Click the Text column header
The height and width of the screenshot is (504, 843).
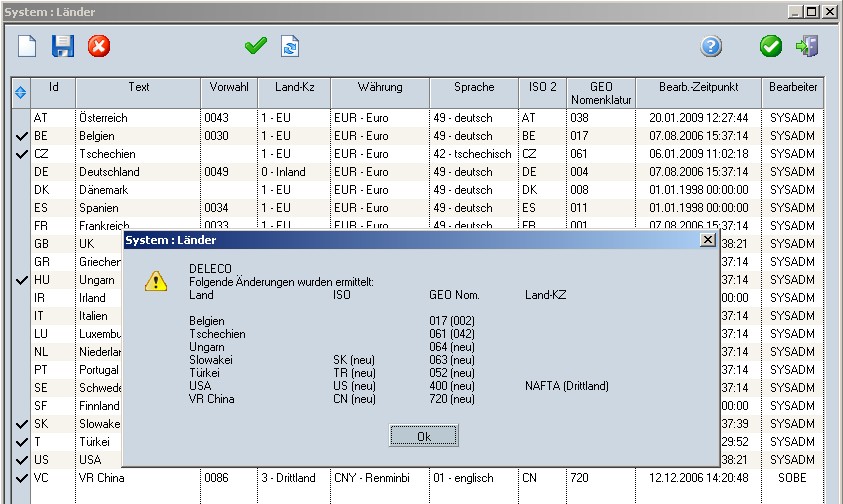click(138, 88)
